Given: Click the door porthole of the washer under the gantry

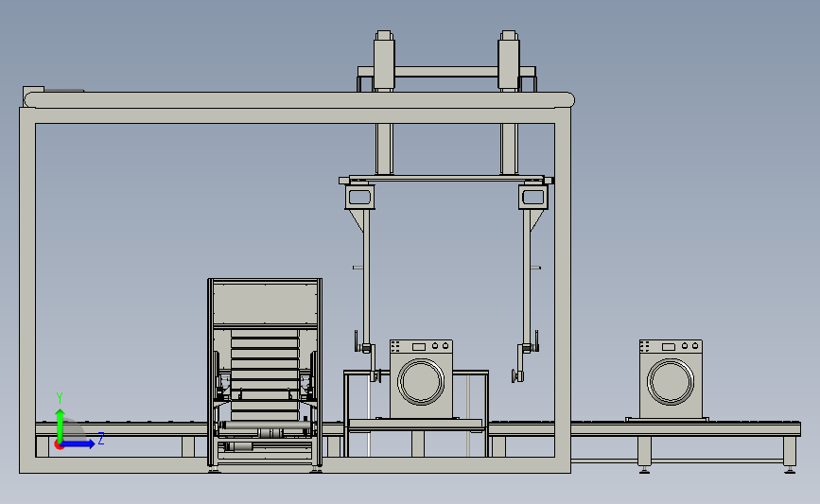Looking at the screenshot, I should pyautogui.click(x=421, y=382).
